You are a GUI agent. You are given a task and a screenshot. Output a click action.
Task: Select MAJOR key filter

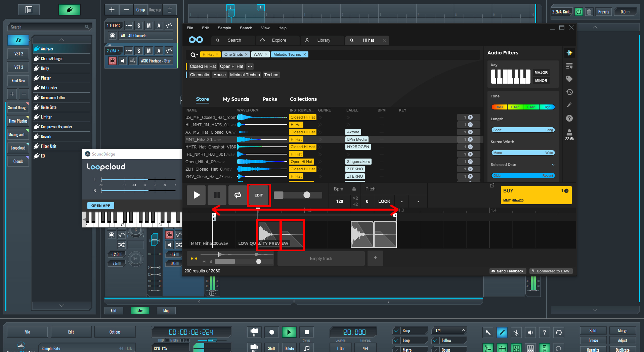click(x=541, y=73)
